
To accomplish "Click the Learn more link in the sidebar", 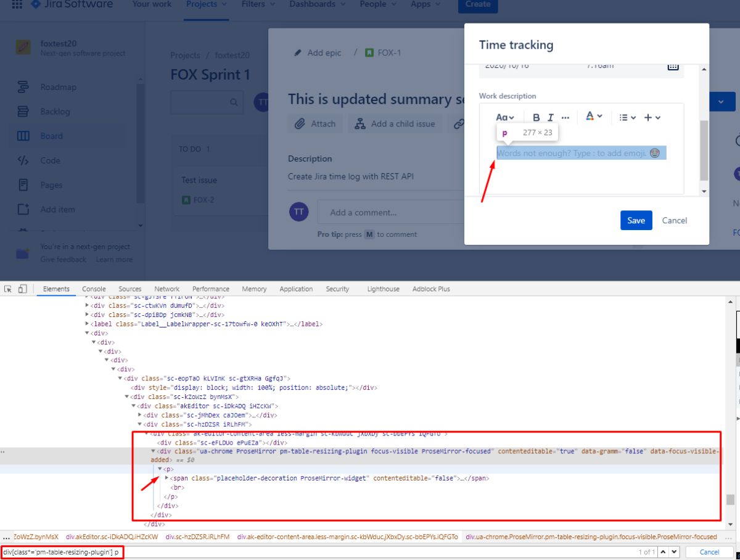I will [114, 260].
